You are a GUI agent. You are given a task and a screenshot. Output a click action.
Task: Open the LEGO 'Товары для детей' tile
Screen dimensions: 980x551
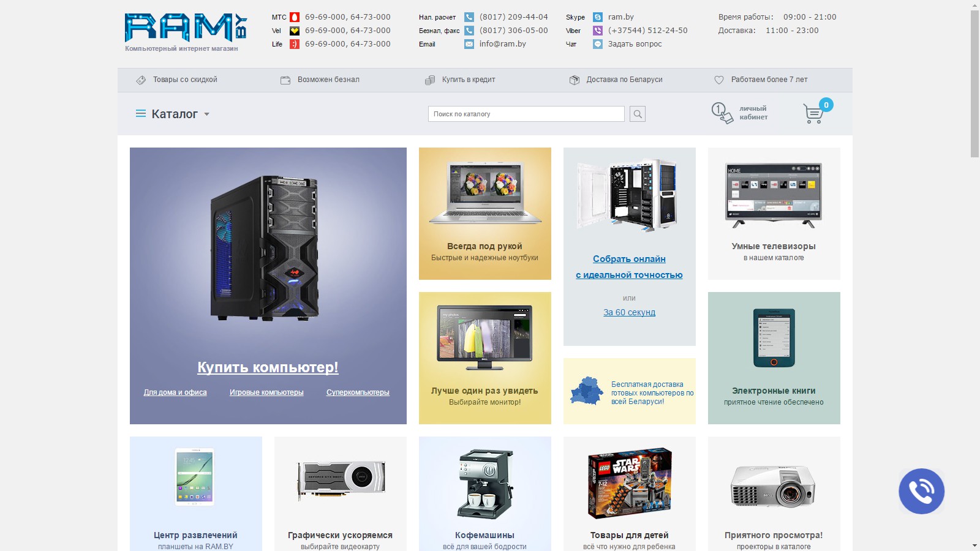pos(630,493)
